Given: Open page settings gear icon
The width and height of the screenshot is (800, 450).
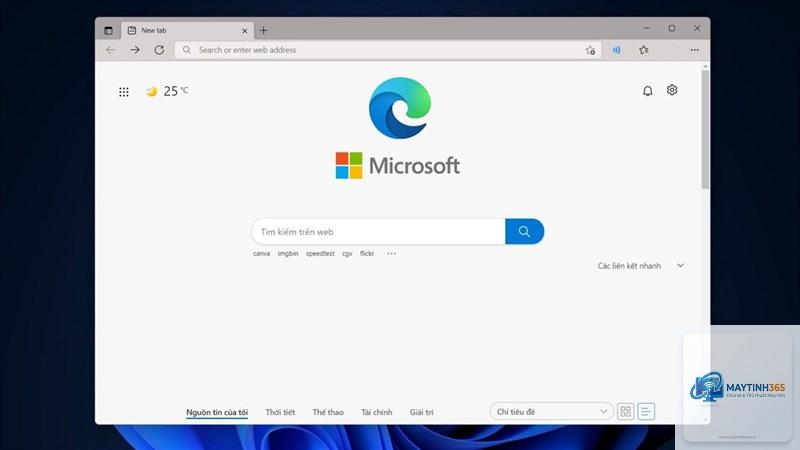Looking at the screenshot, I should point(672,90).
